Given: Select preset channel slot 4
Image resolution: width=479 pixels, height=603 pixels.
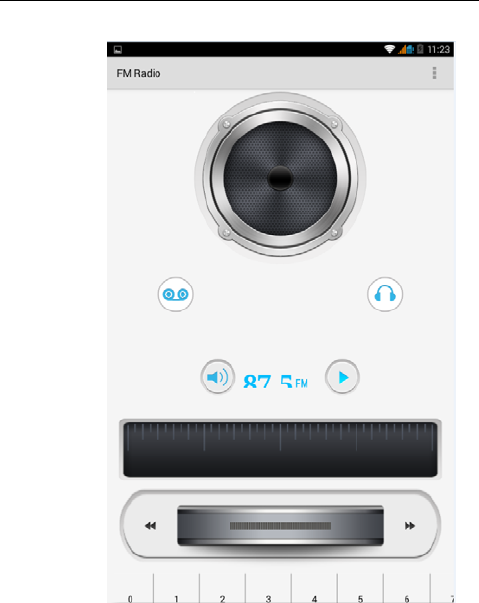Looking at the screenshot, I should click(314, 588).
